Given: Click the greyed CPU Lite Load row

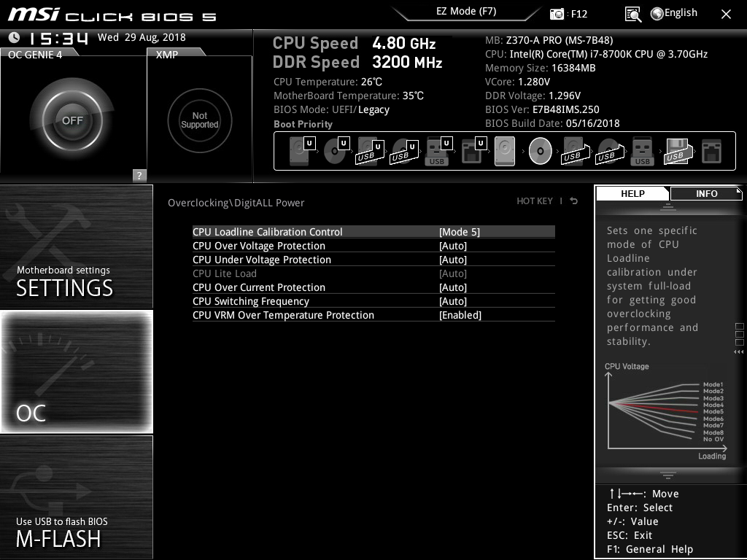Looking at the screenshot, I should pyautogui.click(x=373, y=273).
